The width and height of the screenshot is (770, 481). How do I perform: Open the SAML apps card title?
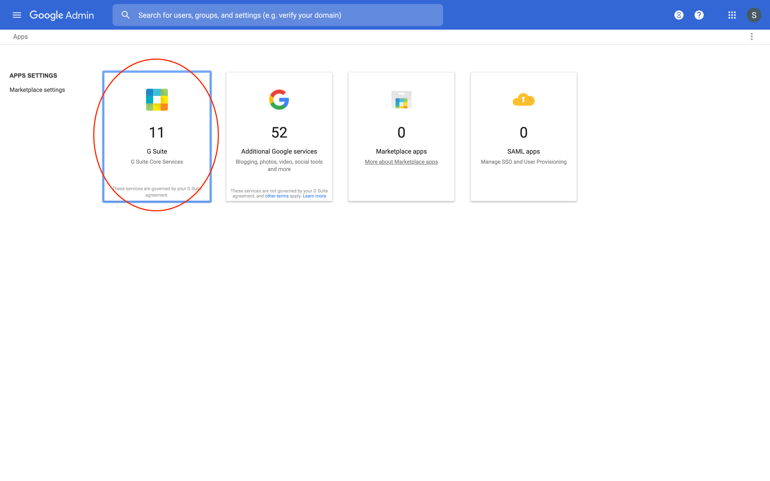(523, 151)
